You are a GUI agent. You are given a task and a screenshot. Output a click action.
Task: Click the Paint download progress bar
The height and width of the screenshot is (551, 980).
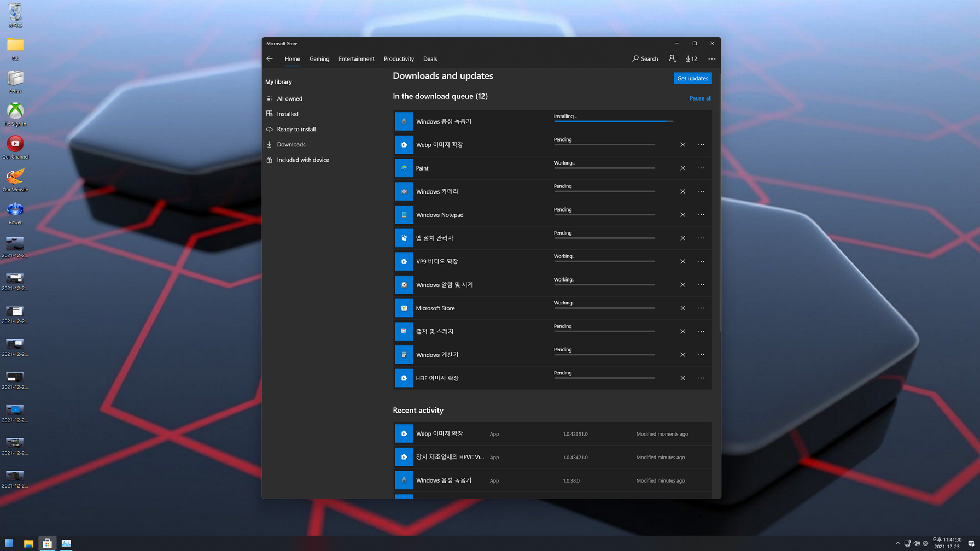tap(604, 168)
